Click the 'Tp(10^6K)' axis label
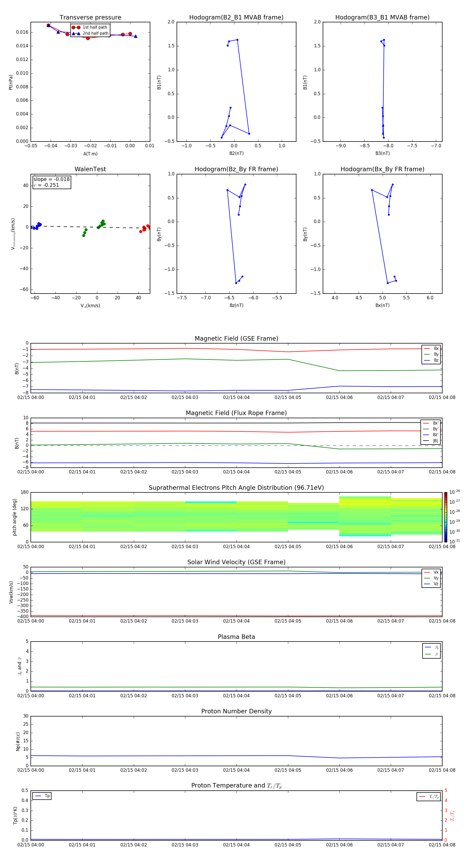The width and height of the screenshot is (473, 868). (15, 815)
